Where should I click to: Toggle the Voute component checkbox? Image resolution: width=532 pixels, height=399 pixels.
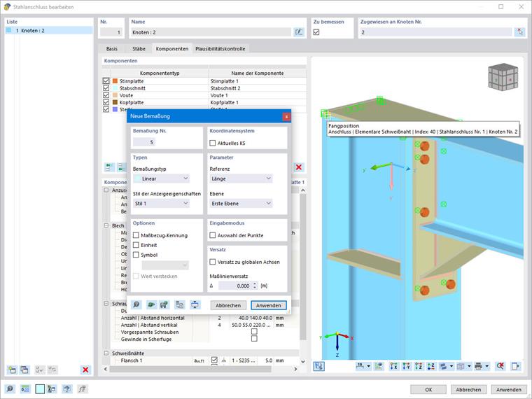[x=106, y=95]
